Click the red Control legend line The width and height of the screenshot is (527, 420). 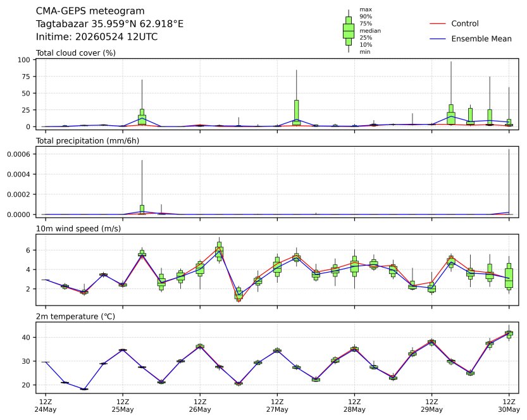(x=438, y=23)
